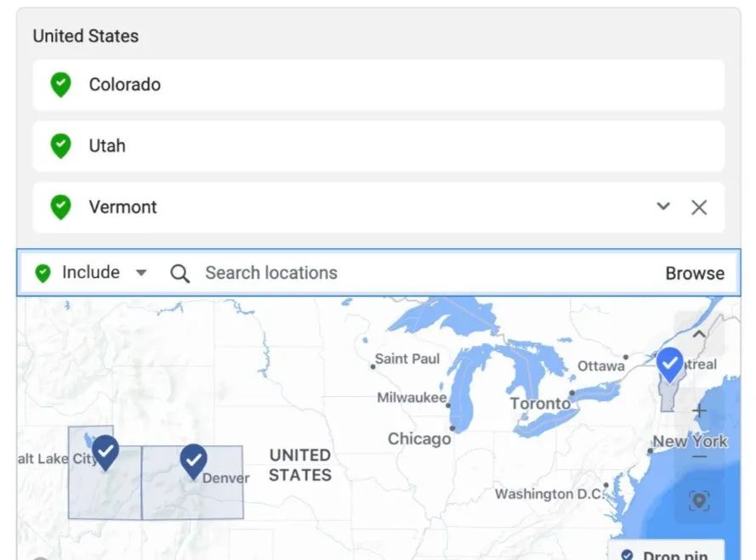This screenshot has width=756, height=560.
Task: Zoom out with the map minus button
Action: pyautogui.click(x=700, y=457)
